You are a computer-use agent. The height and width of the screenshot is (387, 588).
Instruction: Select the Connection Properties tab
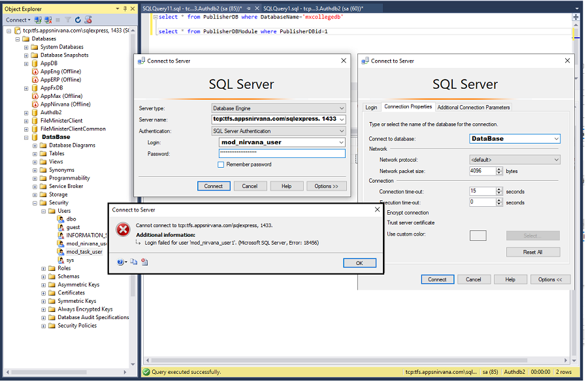point(408,107)
